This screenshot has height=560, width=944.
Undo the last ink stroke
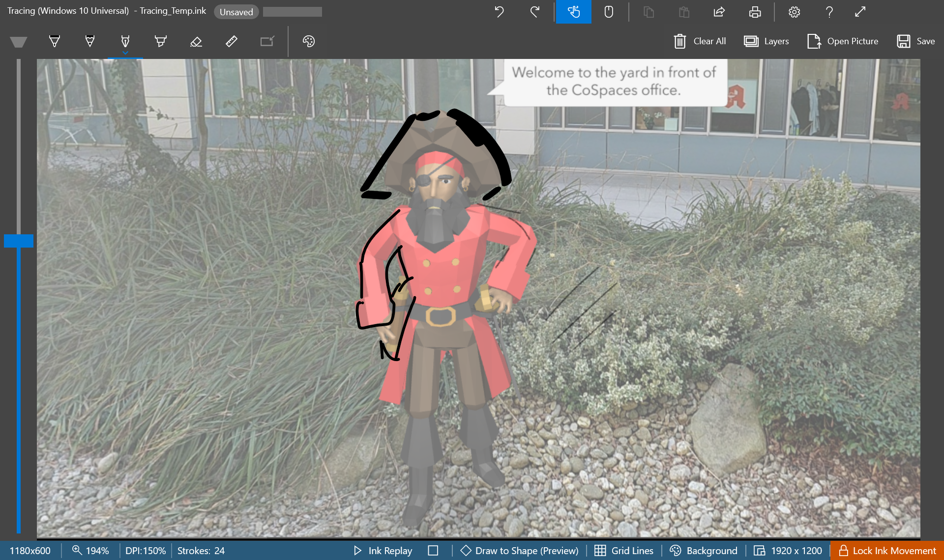pyautogui.click(x=499, y=12)
